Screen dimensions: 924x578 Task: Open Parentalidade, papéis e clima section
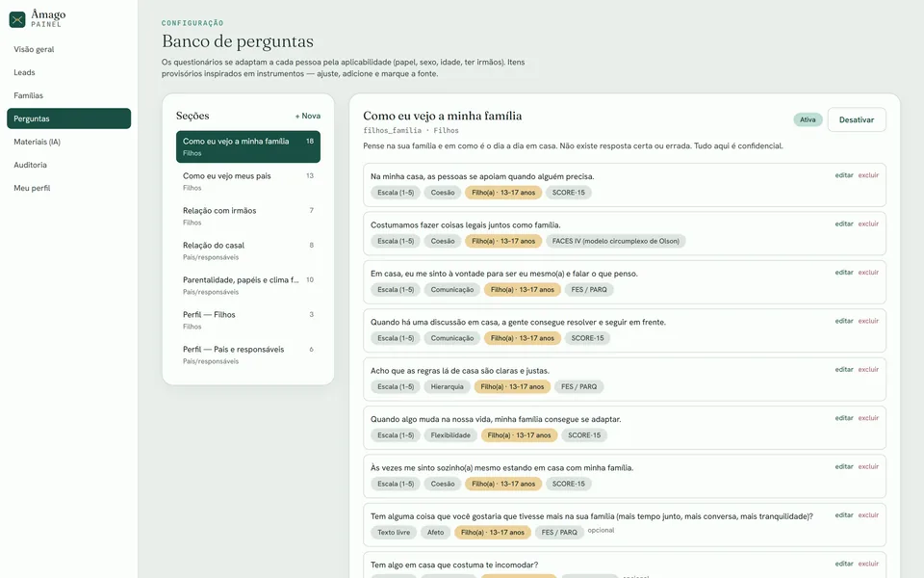[248, 285]
